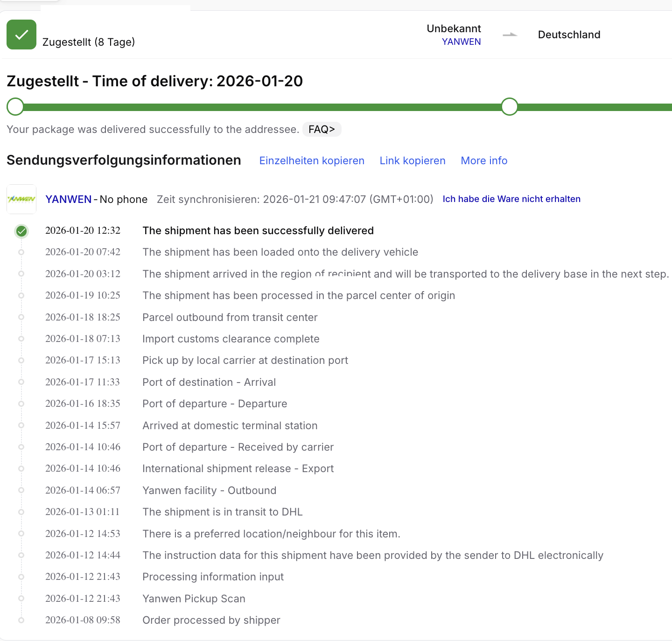Viewport: 672px width, 641px height.
Task: Click the green delivered checkmark icon
Action: (21, 35)
